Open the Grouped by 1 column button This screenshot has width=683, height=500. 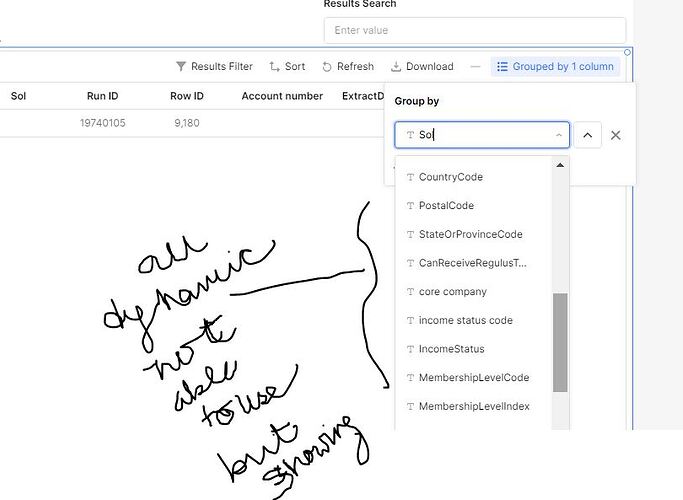tap(555, 67)
